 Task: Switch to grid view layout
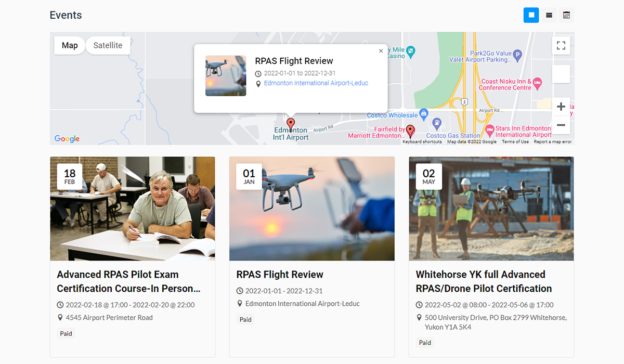coord(531,15)
